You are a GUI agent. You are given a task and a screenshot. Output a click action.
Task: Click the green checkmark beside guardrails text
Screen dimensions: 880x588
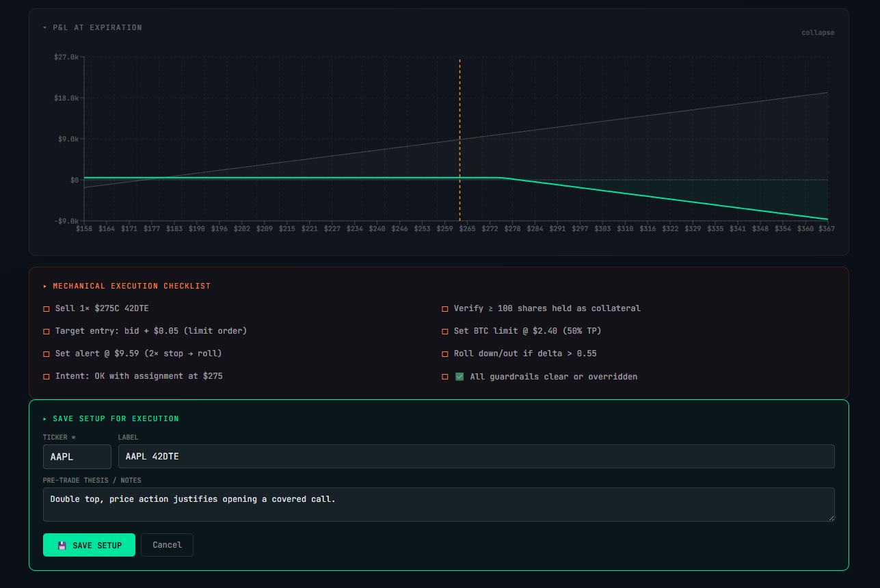pyautogui.click(x=459, y=376)
